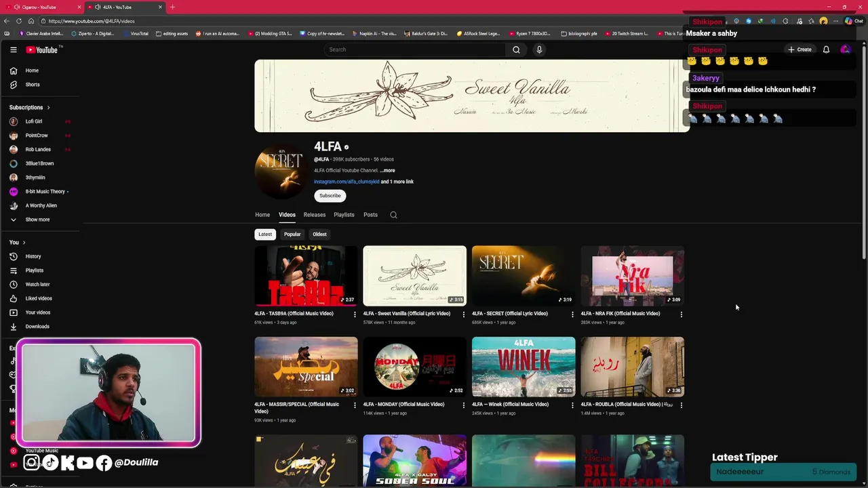Close the 4LFA - YouTube tab
This screenshot has height=488, width=868.
coord(160,7)
